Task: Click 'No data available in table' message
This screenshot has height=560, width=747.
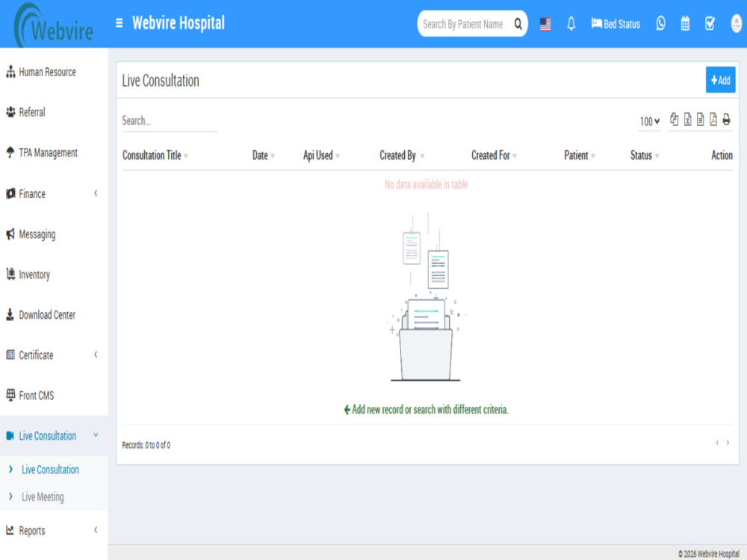Action: 426,184
